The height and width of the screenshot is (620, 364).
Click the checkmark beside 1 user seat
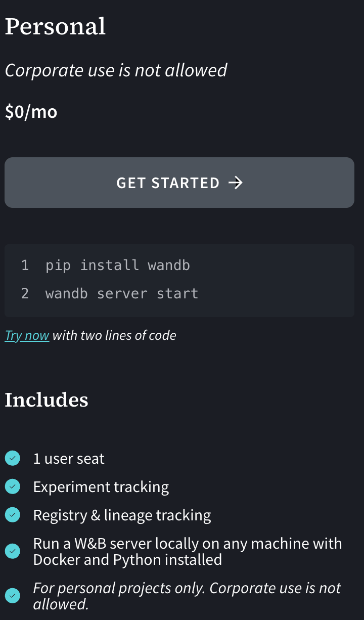tap(12, 459)
